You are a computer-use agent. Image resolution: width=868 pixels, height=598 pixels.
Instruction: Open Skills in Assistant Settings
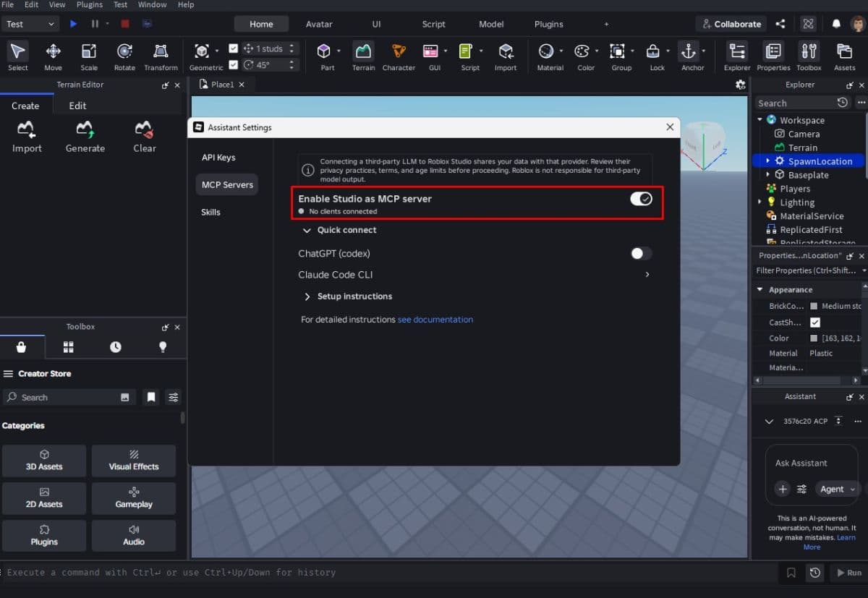[210, 212]
